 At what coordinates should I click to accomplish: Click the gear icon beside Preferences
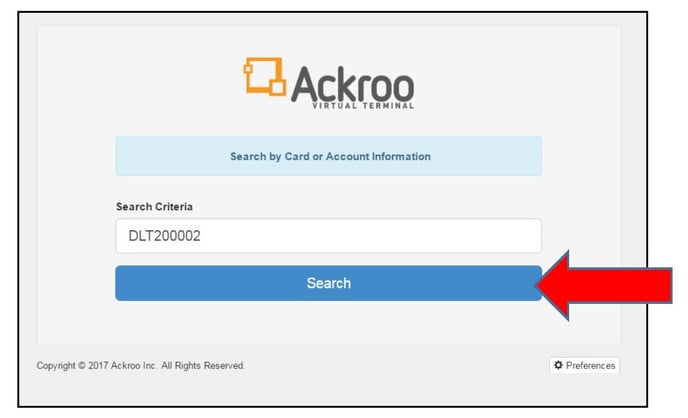click(558, 365)
